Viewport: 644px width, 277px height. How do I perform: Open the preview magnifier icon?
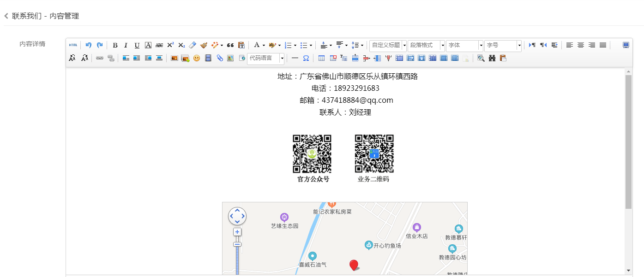pos(481,58)
